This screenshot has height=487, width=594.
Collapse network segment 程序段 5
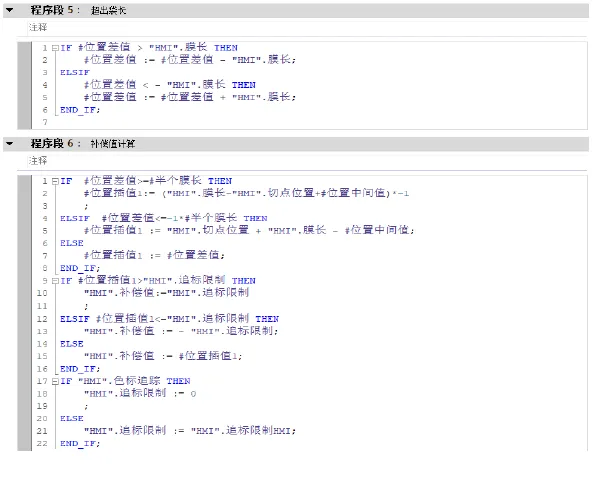9,10
